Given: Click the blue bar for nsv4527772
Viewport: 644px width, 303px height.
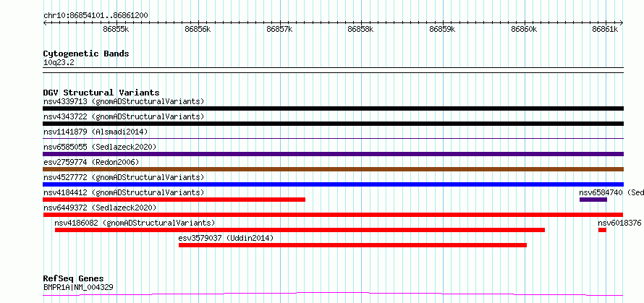Looking at the screenshot, I should pos(333,184).
